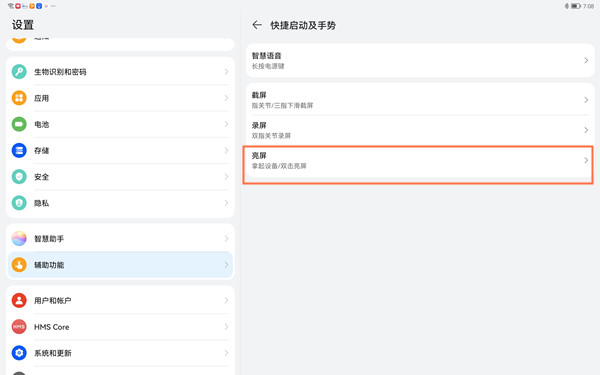This screenshot has height=375, width=600.
Task: Expand 录屏 using its right chevron
Action: click(x=586, y=130)
